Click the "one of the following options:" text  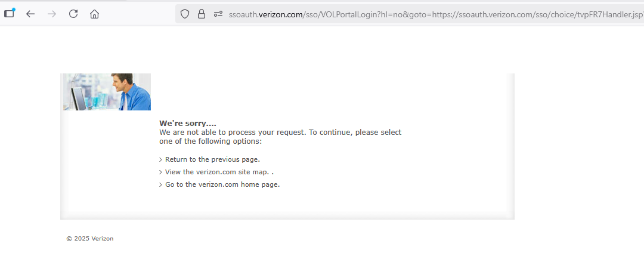pyautogui.click(x=210, y=141)
